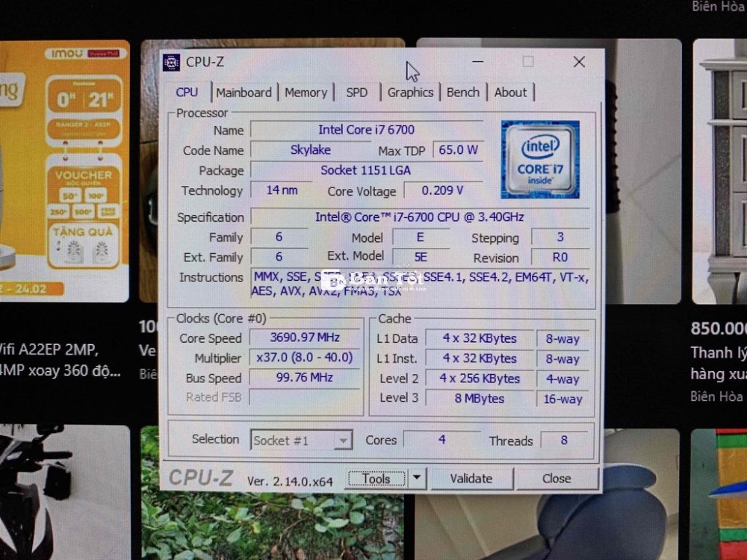747x560 pixels.
Task: Click the Bus Speed 99.76 MHz value
Action: coord(305,378)
